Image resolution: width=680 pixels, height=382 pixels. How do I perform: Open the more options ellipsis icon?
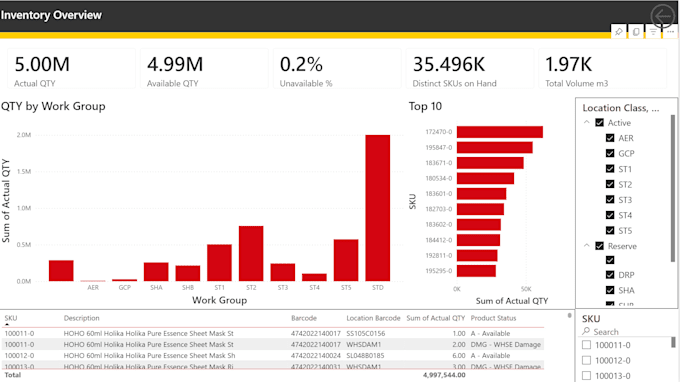tap(670, 32)
